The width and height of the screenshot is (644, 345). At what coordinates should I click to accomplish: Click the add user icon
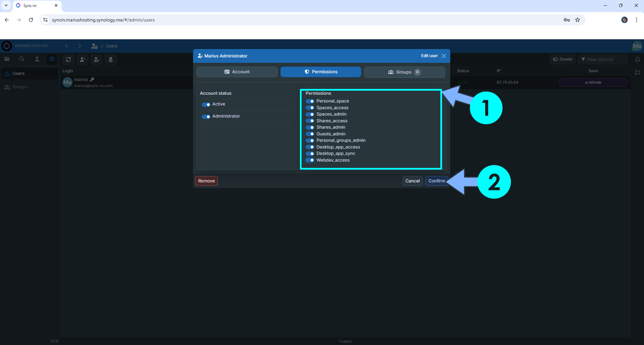(x=82, y=59)
